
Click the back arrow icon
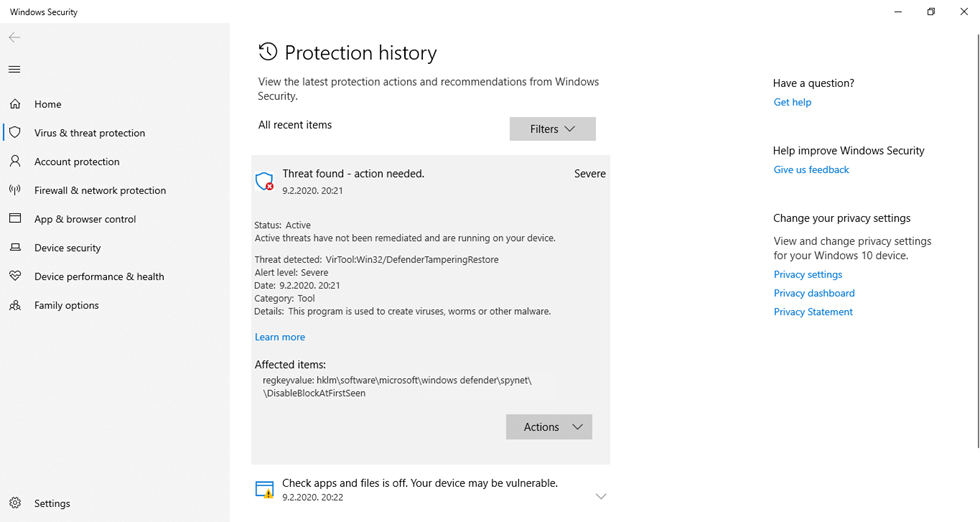(14, 37)
